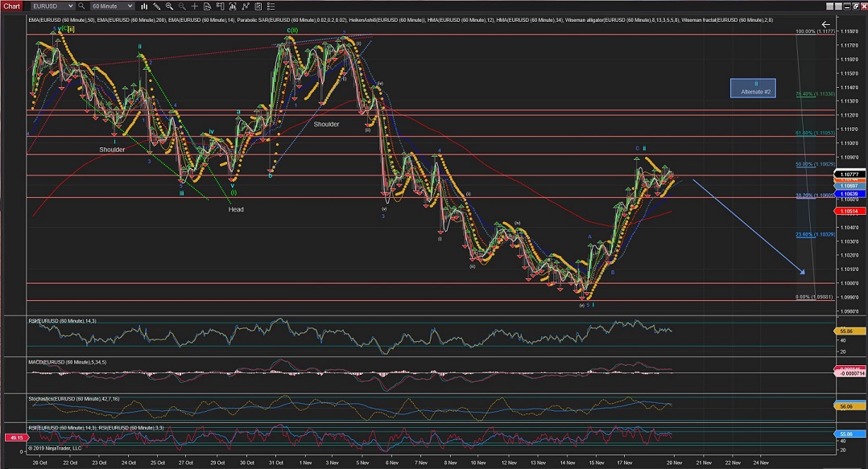Open the EURUSD instrument dropdown
This screenshot has width=868, height=469.
click(52, 6)
